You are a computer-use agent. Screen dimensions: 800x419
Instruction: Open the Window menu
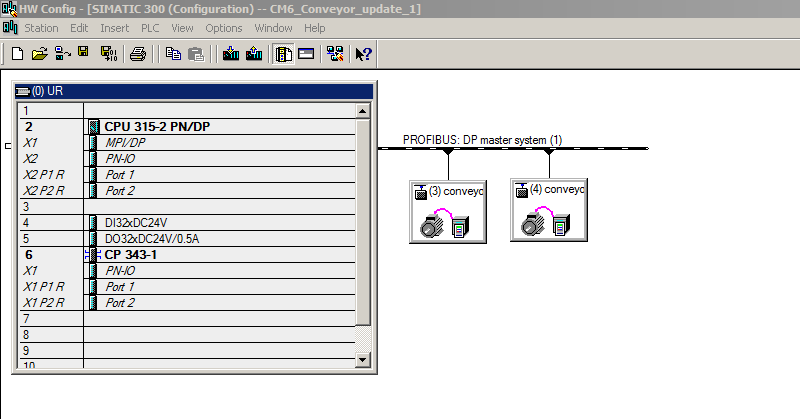pyautogui.click(x=273, y=28)
